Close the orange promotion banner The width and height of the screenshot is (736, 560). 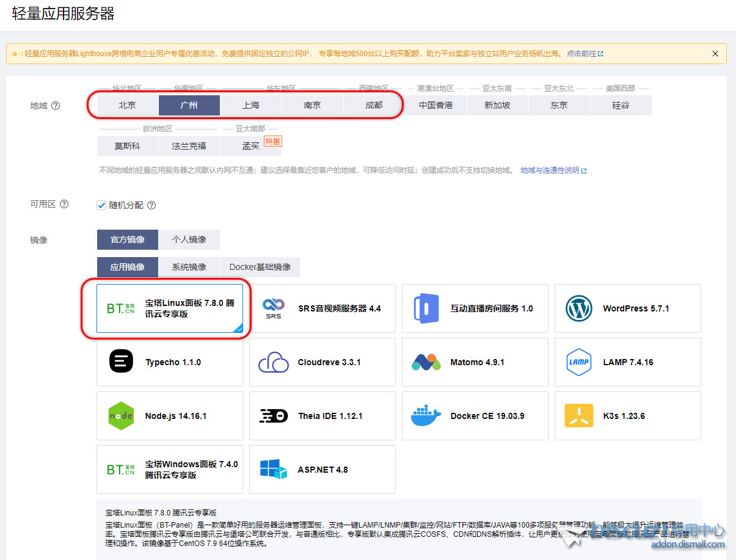point(715,54)
